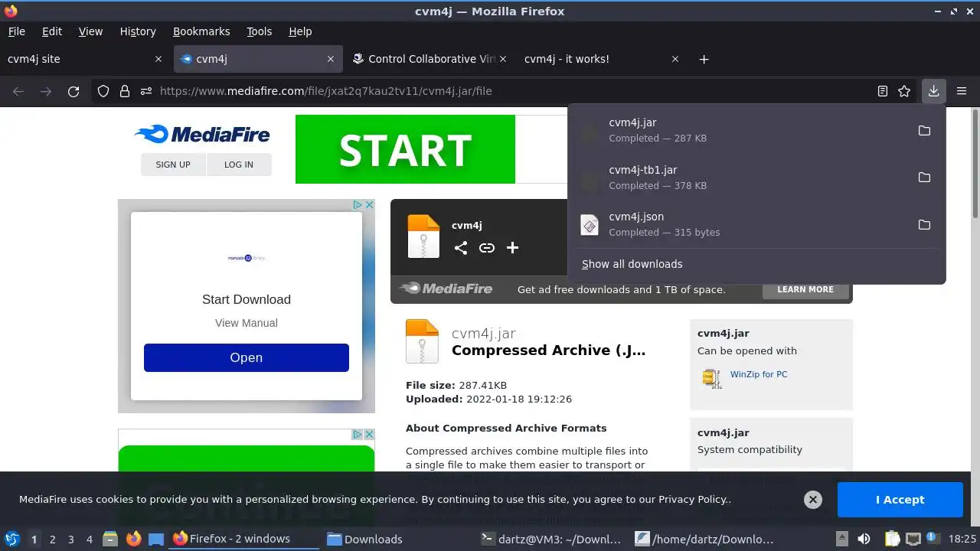Launch Firefox from the taskbar quick launcher
980x551 pixels.
[x=133, y=539]
